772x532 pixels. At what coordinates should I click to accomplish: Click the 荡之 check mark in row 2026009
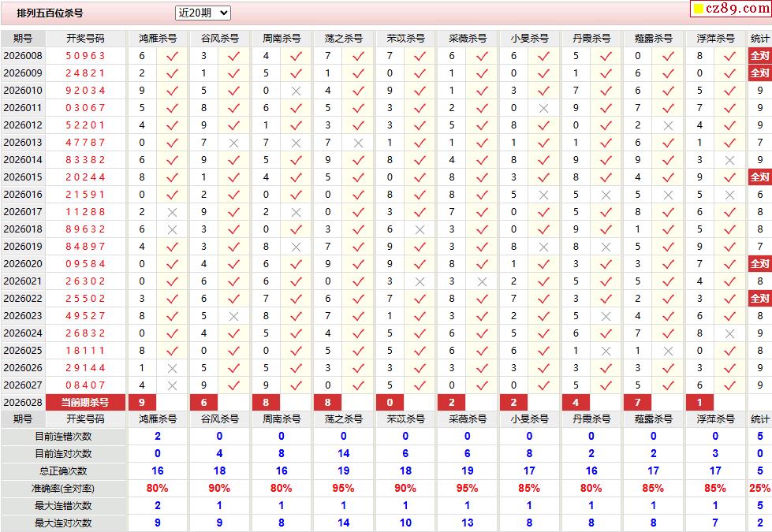pos(358,73)
